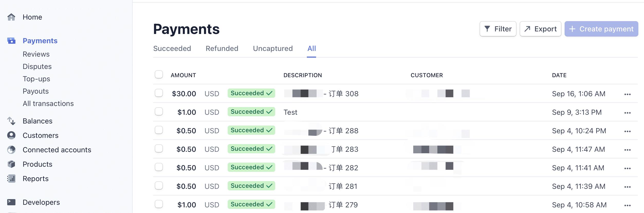This screenshot has height=213, width=644.
Task: Check the $30.00 payment row checkbox
Action: point(159,93)
